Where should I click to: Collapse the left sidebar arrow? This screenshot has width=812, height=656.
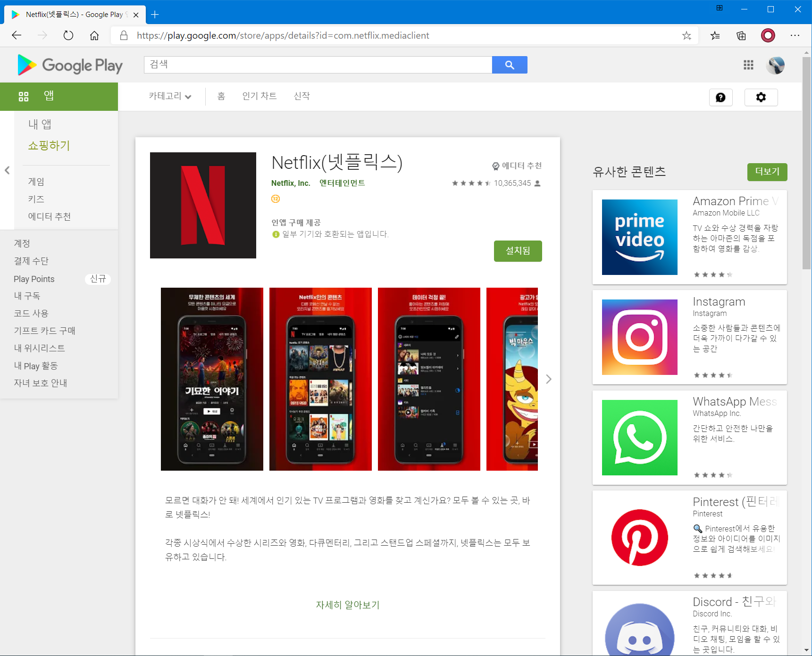[x=7, y=170]
